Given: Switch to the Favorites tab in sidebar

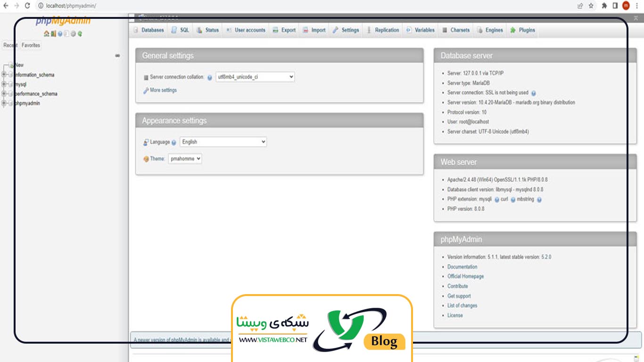Looking at the screenshot, I should coord(31,45).
